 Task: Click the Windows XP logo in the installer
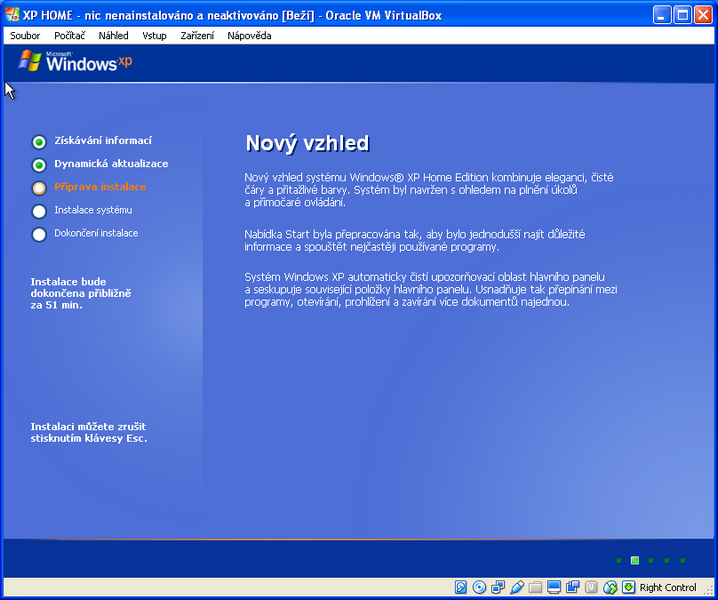[76, 61]
